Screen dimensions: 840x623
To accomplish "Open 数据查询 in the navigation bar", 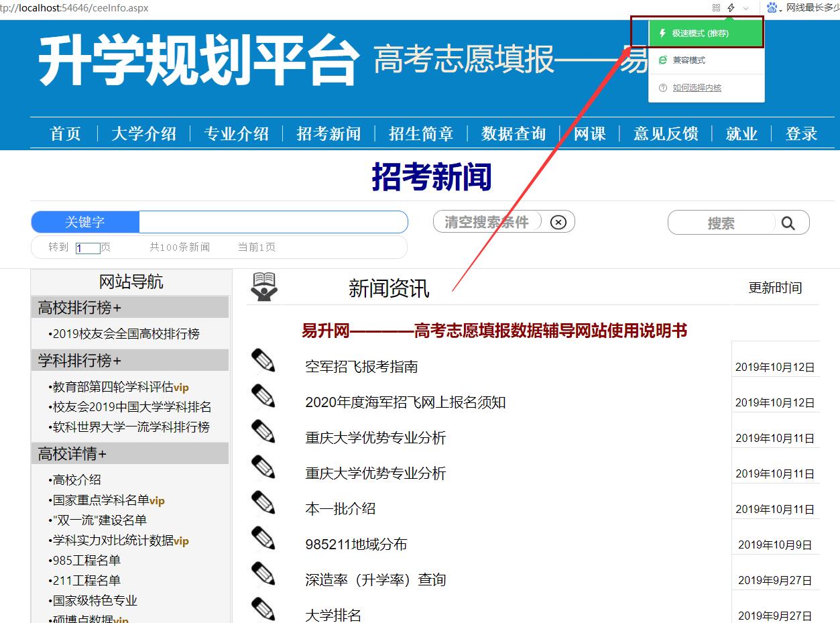I will click(x=514, y=134).
